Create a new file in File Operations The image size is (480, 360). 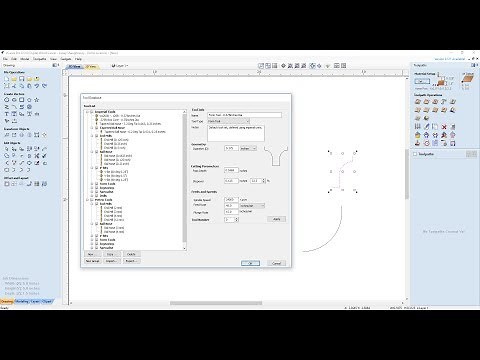(x=7, y=79)
